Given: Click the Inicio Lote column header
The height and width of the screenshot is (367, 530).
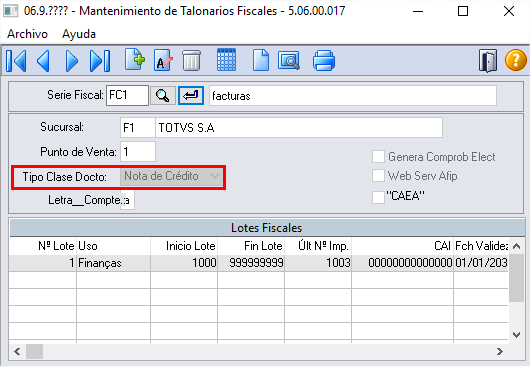Looking at the screenshot, I should [x=184, y=246].
